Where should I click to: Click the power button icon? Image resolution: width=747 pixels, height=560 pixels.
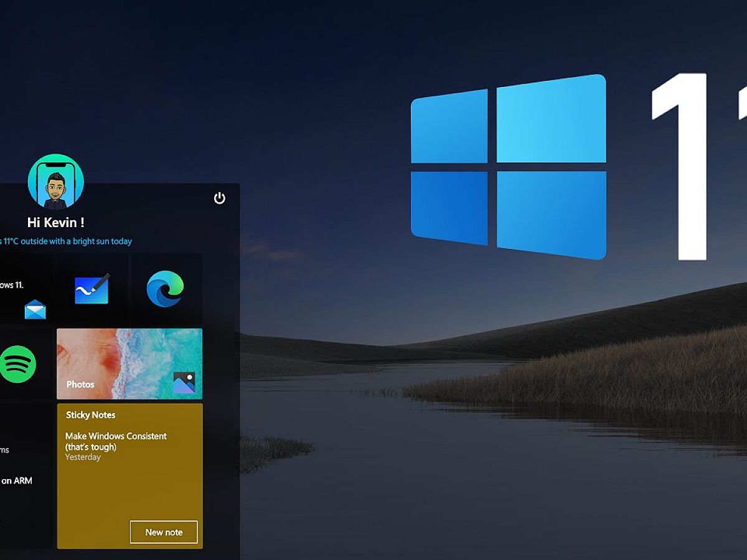(219, 198)
